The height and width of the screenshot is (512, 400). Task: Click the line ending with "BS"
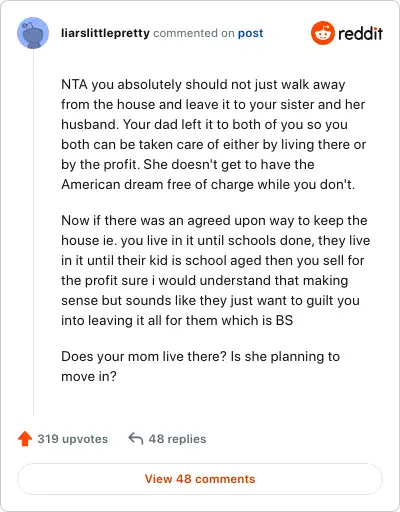click(x=177, y=320)
